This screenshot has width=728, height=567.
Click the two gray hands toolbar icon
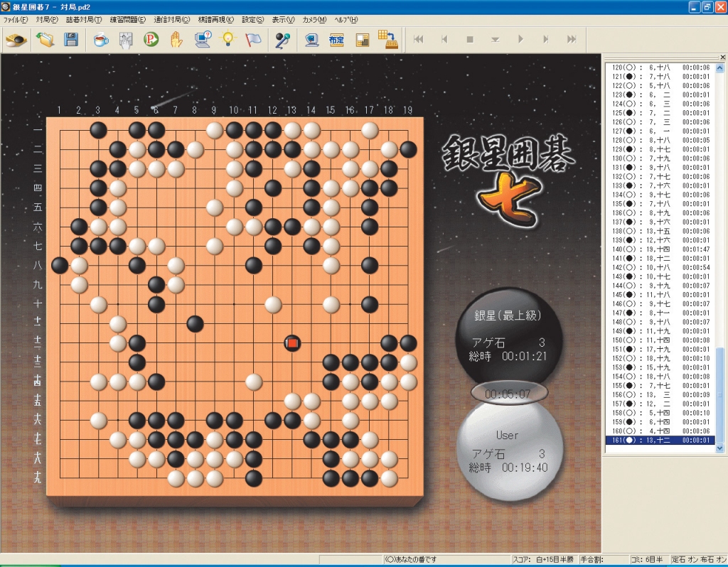pyautogui.click(x=126, y=40)
